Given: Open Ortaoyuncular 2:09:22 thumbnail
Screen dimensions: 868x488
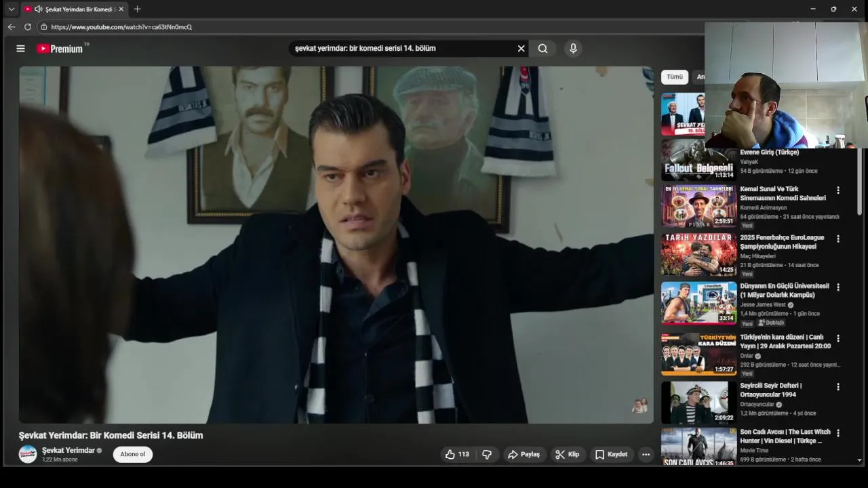Looking at the screenshot, I should (698, 402).
